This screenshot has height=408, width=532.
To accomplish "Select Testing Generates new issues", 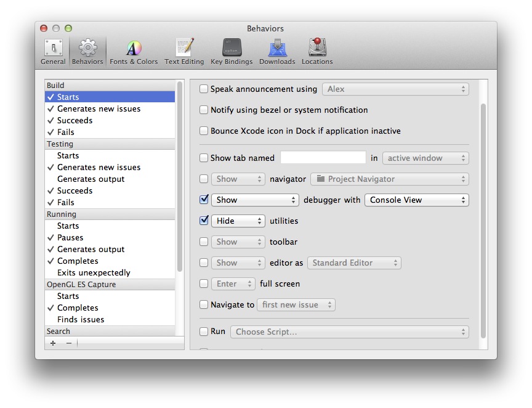I will 110,167.
